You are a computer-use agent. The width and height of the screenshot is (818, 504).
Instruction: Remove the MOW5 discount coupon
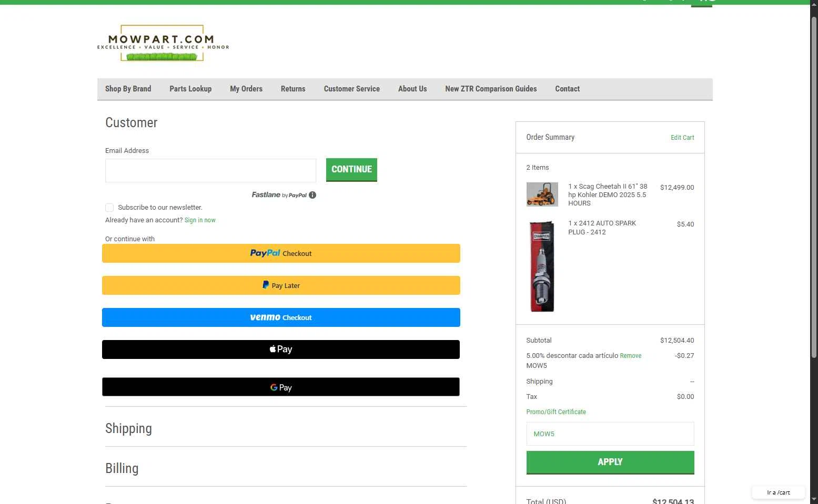tap(630, 356)
